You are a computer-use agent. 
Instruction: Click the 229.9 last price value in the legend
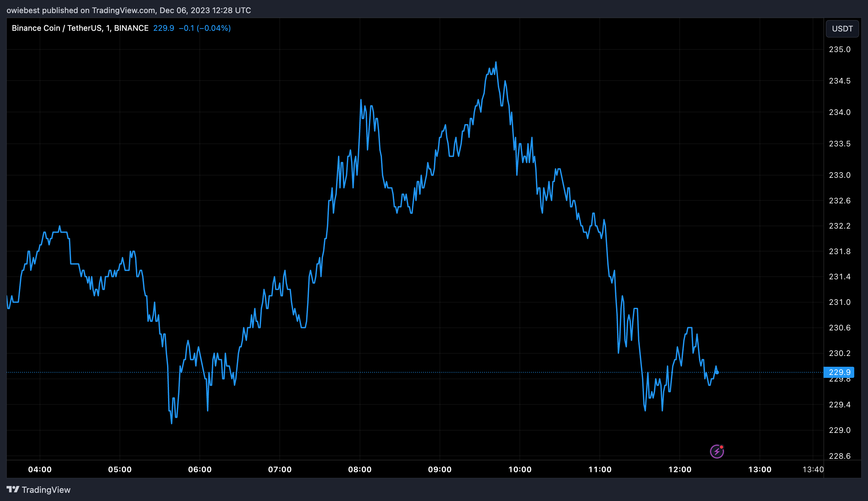coord(163,28)
